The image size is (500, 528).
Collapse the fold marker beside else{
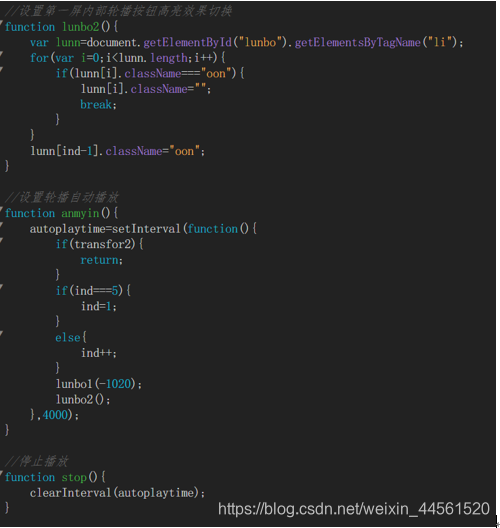(2, 333)
